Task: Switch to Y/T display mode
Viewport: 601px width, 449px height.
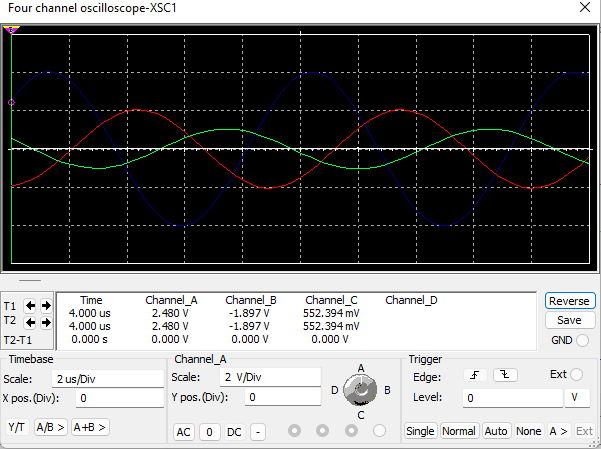Action: point(17,427)
